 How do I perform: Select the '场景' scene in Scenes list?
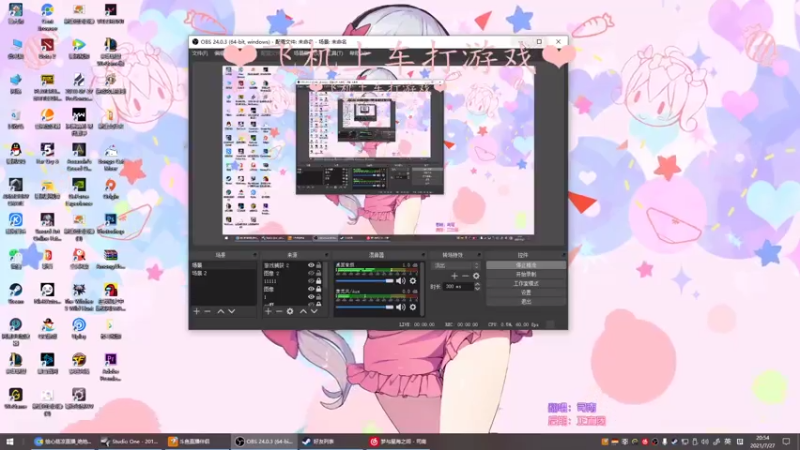(223, 265)
